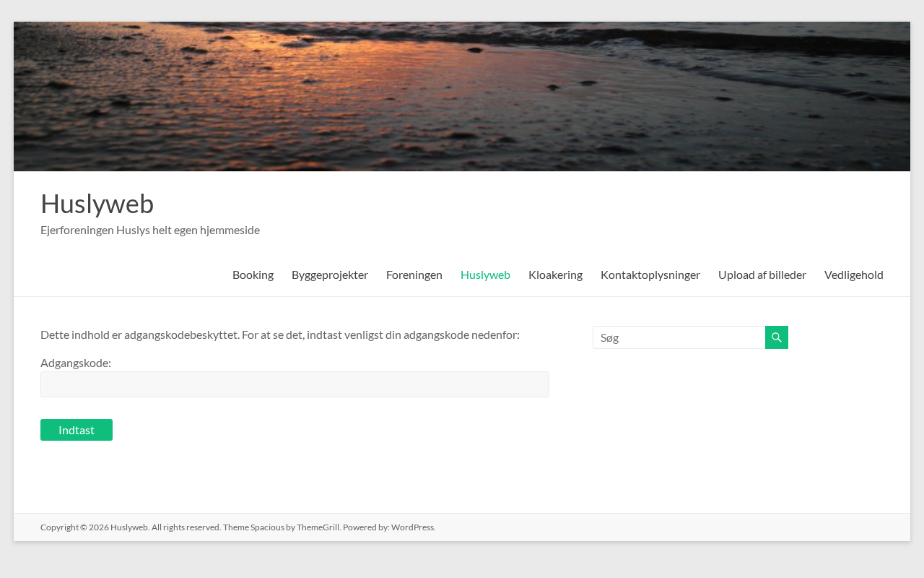Open the Huslyweb site title link
Screen dimensions: 924x578
click(97, 204)
